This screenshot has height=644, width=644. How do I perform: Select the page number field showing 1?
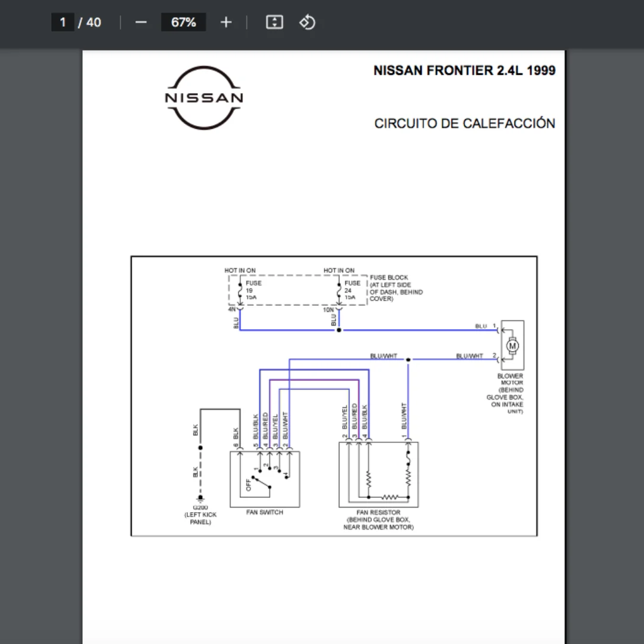(x=63, y=22)
